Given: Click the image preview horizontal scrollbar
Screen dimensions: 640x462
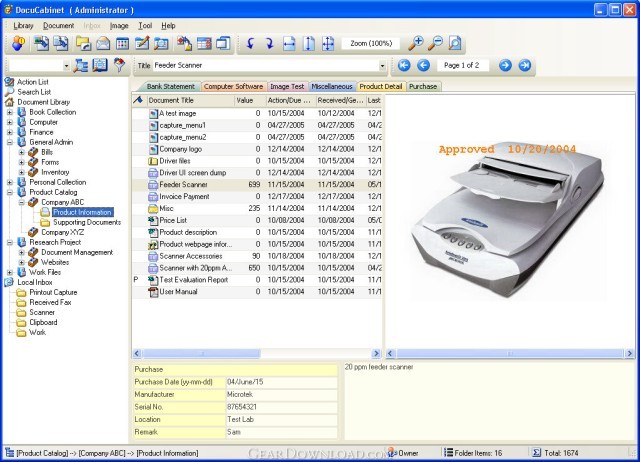Looking at the screenshot, I should pyautogui.click(x=510, y=353).
